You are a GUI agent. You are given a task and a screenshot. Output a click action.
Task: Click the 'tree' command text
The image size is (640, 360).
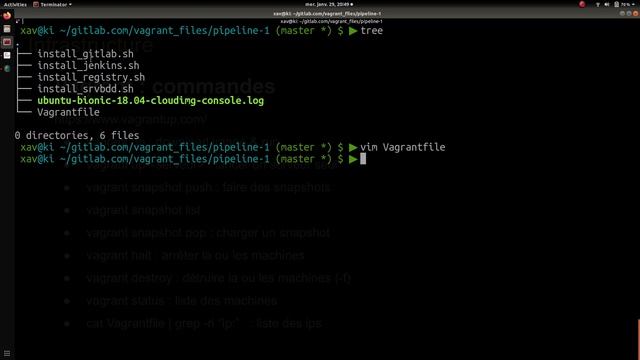click(x=371, y=31)
